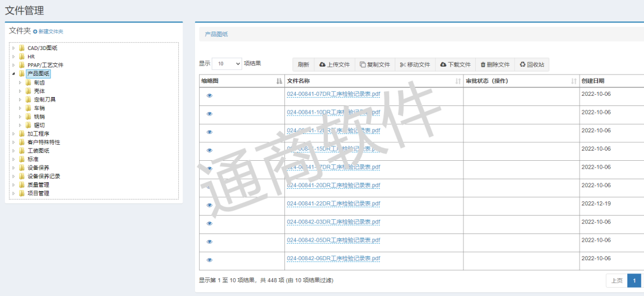Select the 加工程序 folder in tree

click(x=38, y=134)
